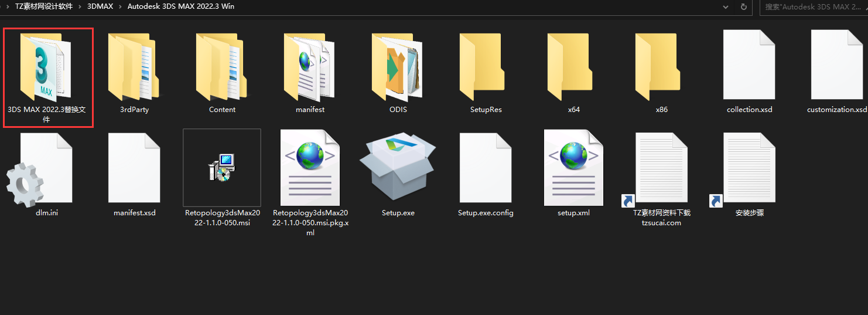Select the TZ素材网资料下载 shortcut file
This screenshot has height=315, width=868.
tap(661, 170)
